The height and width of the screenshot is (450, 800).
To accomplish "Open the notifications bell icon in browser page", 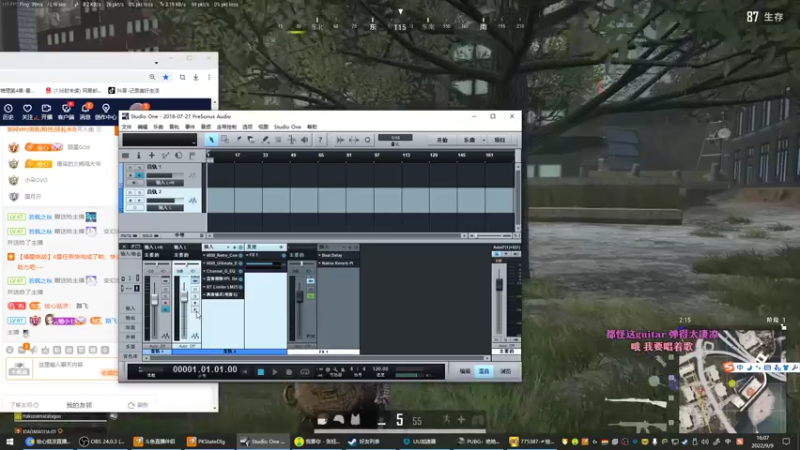I will [85, 108].
